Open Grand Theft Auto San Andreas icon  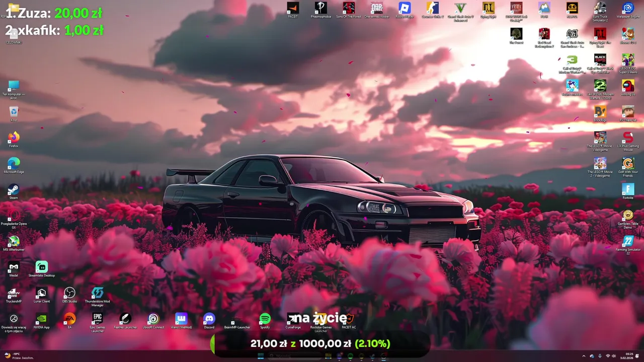coord(572,38)
